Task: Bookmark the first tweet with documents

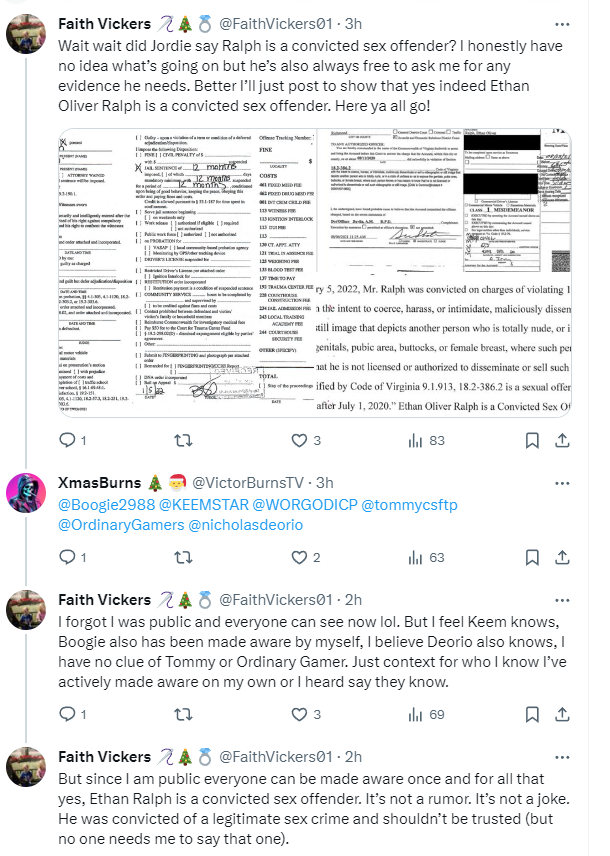Action: pyautogui.click(x=532, y=440)
